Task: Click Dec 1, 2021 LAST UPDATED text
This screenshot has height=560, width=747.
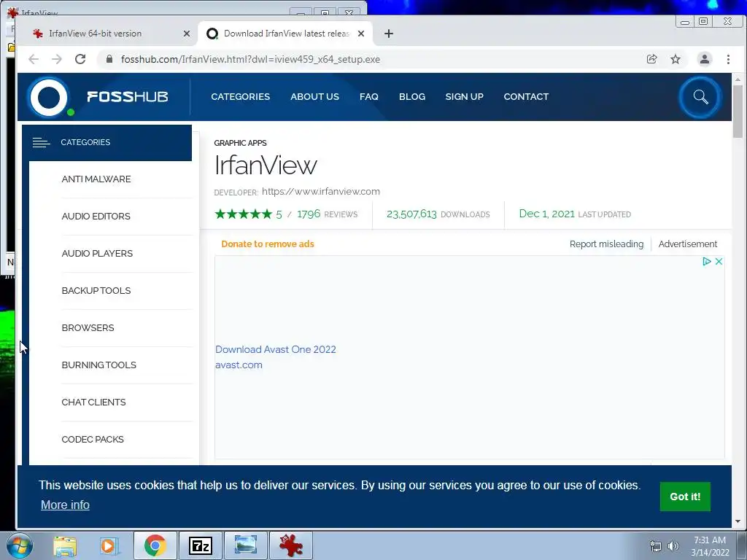Action: coord(575,214)
